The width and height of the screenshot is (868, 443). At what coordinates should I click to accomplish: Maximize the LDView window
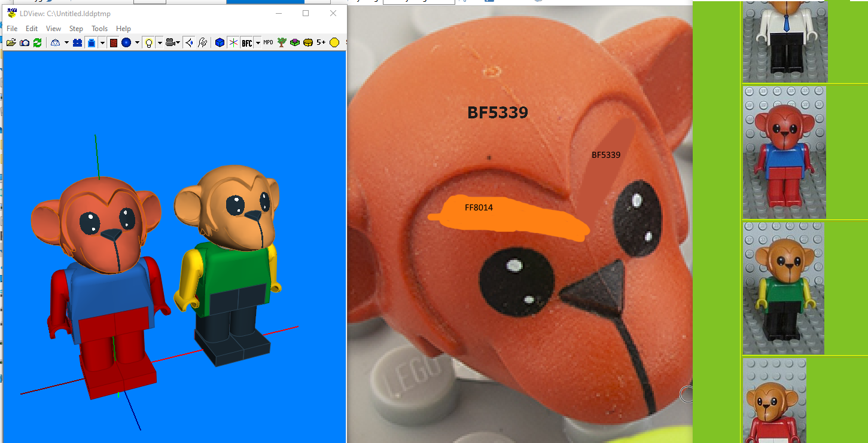[306, 13]
